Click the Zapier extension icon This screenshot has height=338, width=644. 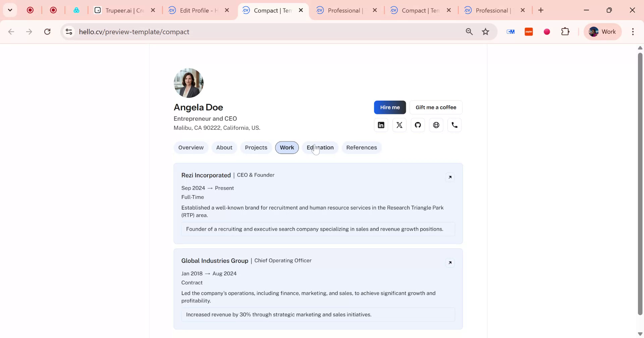tap(529, 32)
